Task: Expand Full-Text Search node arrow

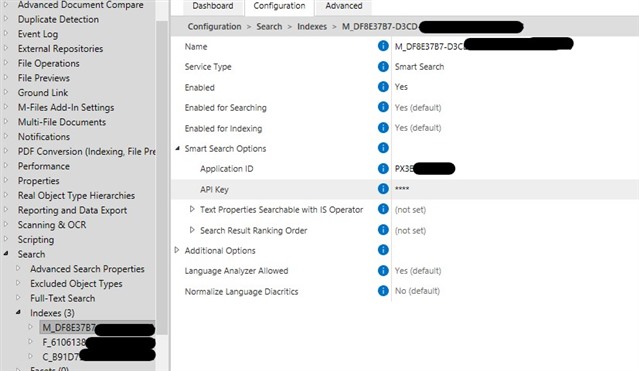Action: click(18, 298)
